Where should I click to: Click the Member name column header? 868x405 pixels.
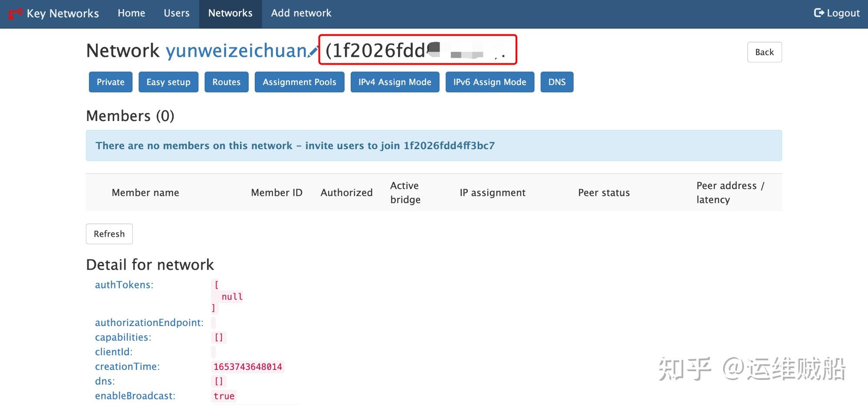click(145, 193)
